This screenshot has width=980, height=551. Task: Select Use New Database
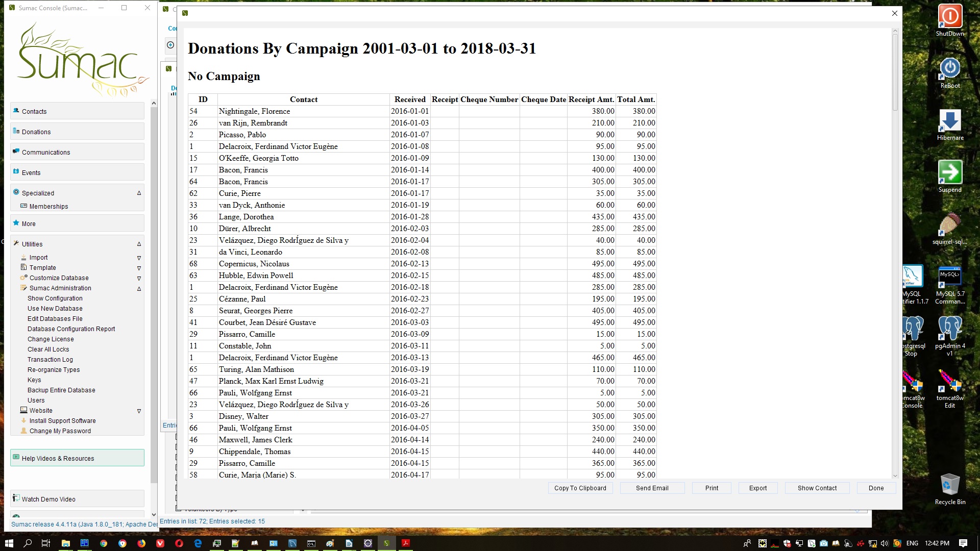pos(55,308)
